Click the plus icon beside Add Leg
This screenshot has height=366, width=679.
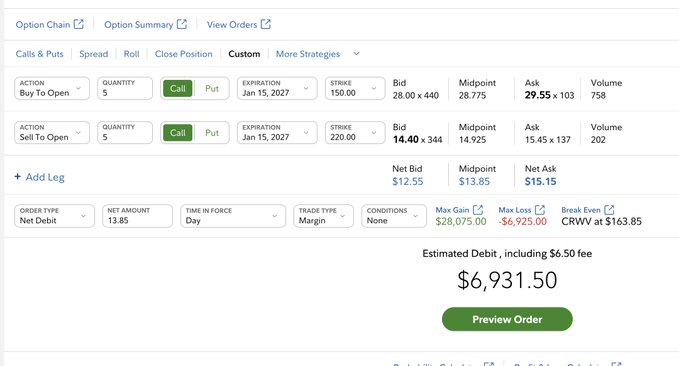17,177
